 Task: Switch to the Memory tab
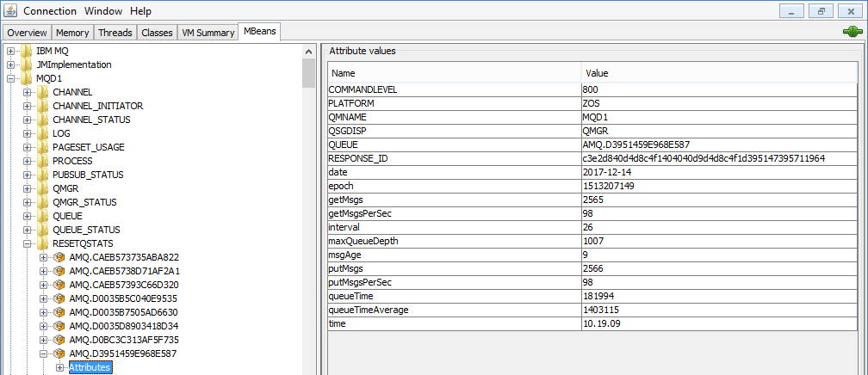(x=72, y=33)
